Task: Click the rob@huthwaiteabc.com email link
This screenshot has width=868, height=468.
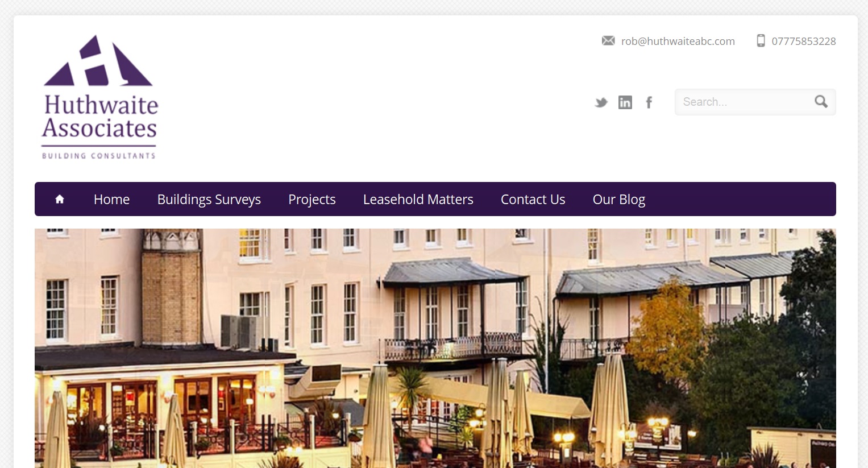Action: 678,41
